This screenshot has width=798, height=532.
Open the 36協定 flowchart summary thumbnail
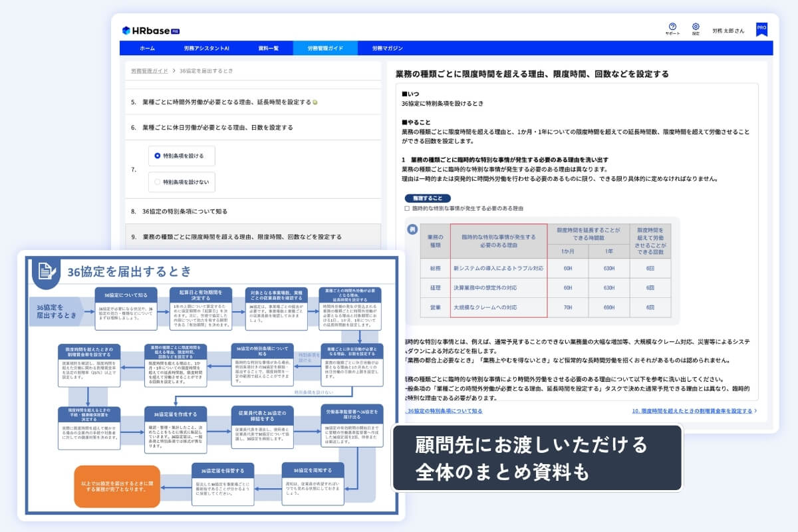pos(211,386)
